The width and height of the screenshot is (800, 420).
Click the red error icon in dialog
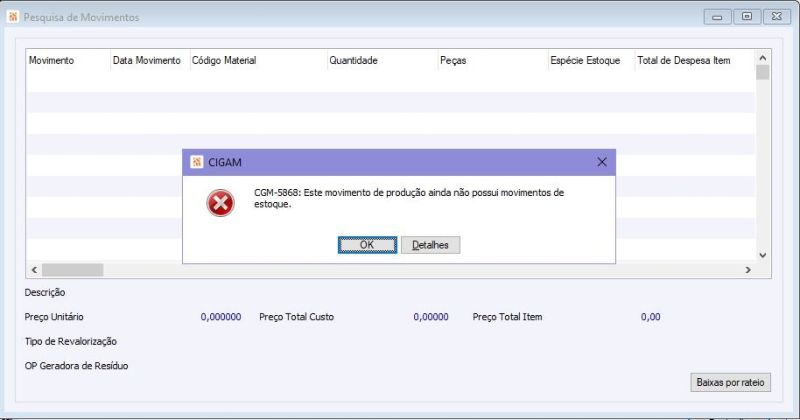tap(220, 203)
